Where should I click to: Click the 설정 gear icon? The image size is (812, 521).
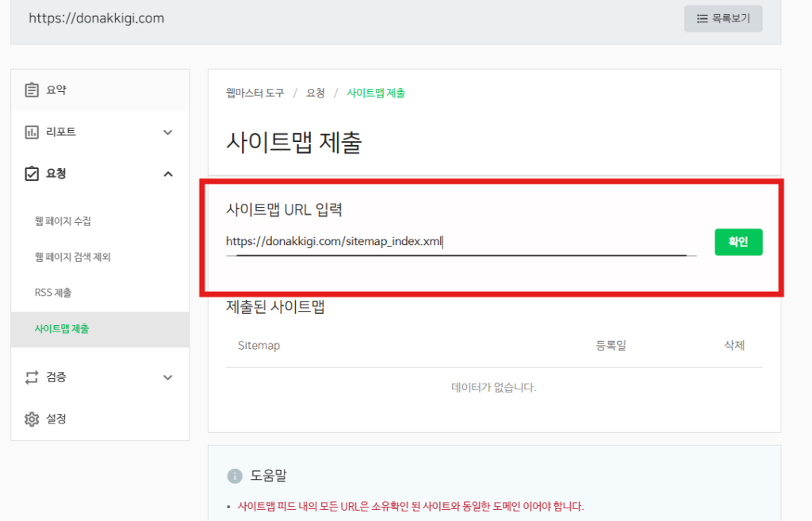(x=32, y=419)
